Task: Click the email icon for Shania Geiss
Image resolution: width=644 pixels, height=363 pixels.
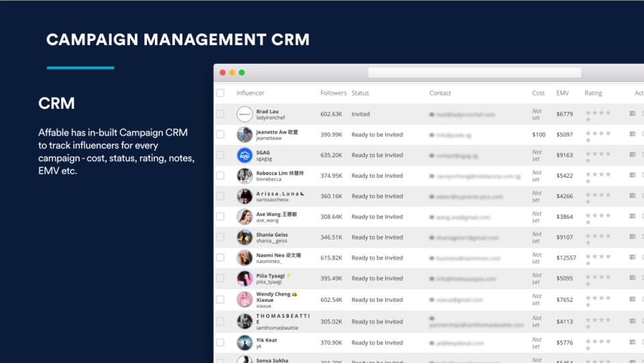Action: pos(431,238)
